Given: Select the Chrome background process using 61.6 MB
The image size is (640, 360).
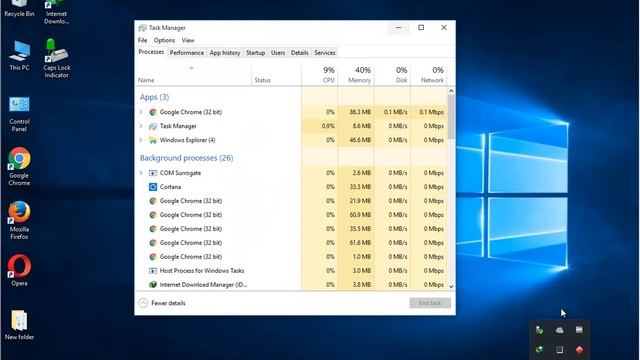Looking at the screenshot, I should point(291,243).
